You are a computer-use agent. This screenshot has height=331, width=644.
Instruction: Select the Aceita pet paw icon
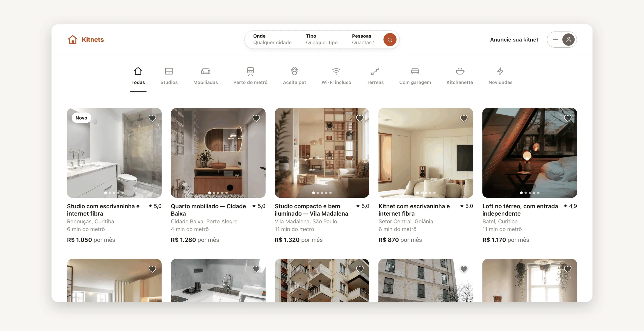294,71
